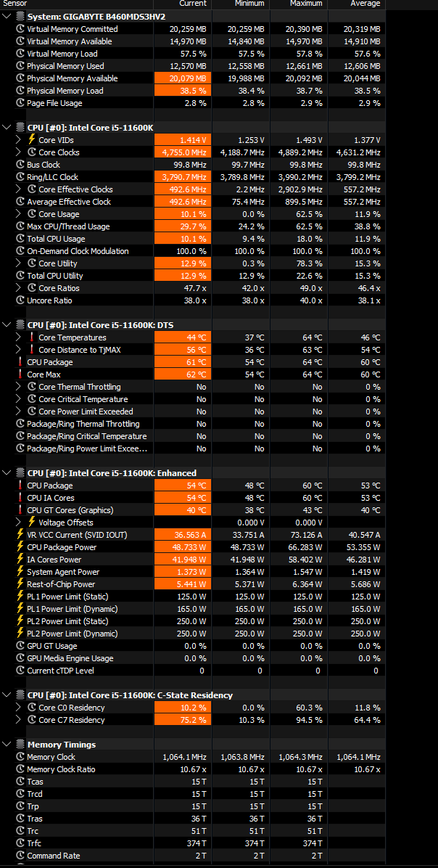Collapse the System GIGABYTE B460MDS3HV2 group

click(x=7, y=17)
